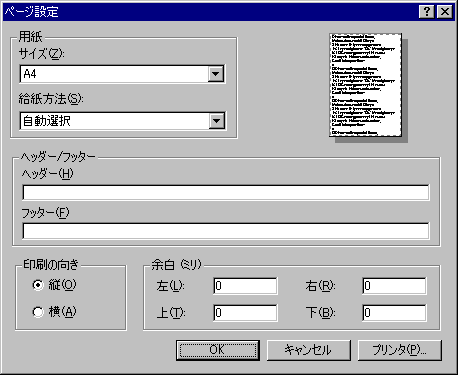Click the 右(R) margin label
This screenshot has width=458, height=375.
[x=320, y=286]
